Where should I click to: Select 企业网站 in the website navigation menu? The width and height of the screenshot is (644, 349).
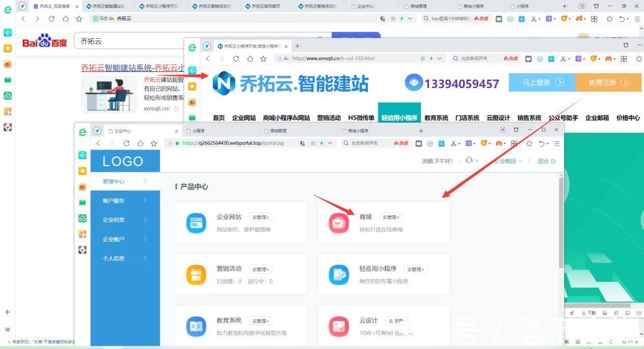[244, 118]
